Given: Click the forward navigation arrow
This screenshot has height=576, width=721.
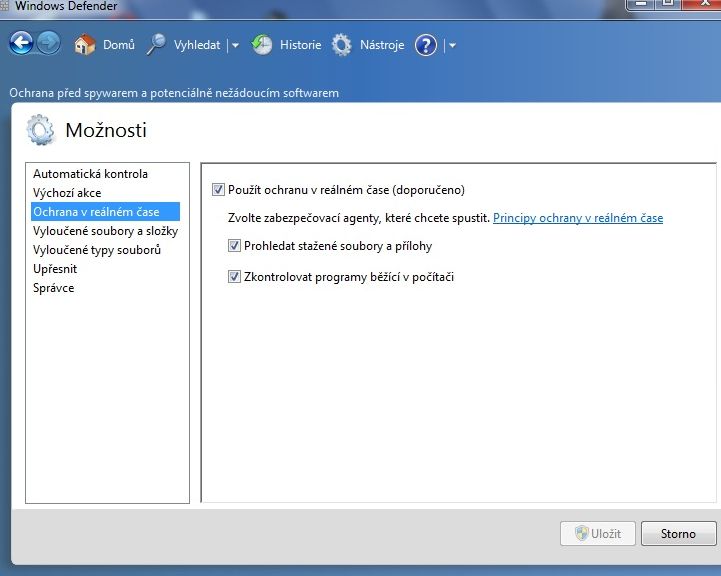Looking at the screenshot, I should [x=49, y=44].
